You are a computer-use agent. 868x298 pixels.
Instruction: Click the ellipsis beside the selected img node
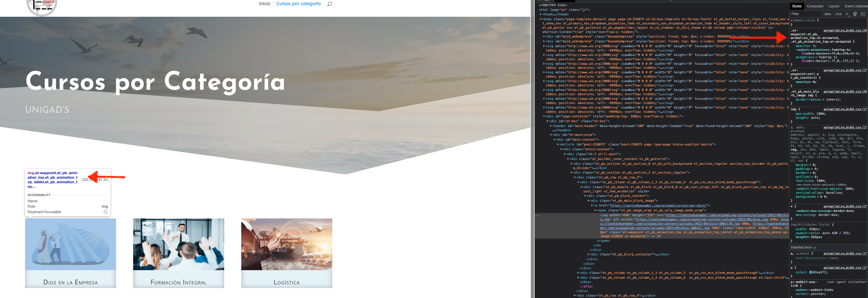pos(537,215)
